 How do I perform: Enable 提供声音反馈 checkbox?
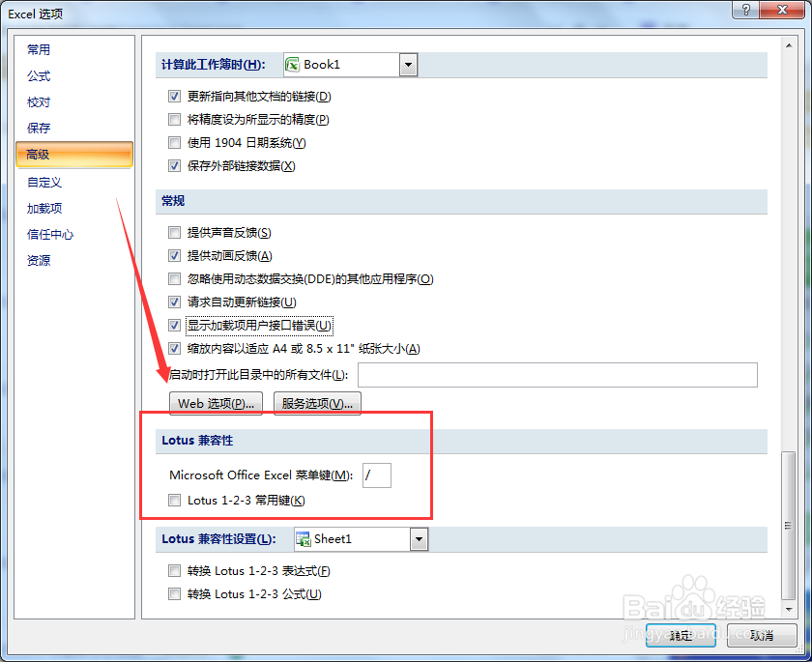[x=174, y=232]
